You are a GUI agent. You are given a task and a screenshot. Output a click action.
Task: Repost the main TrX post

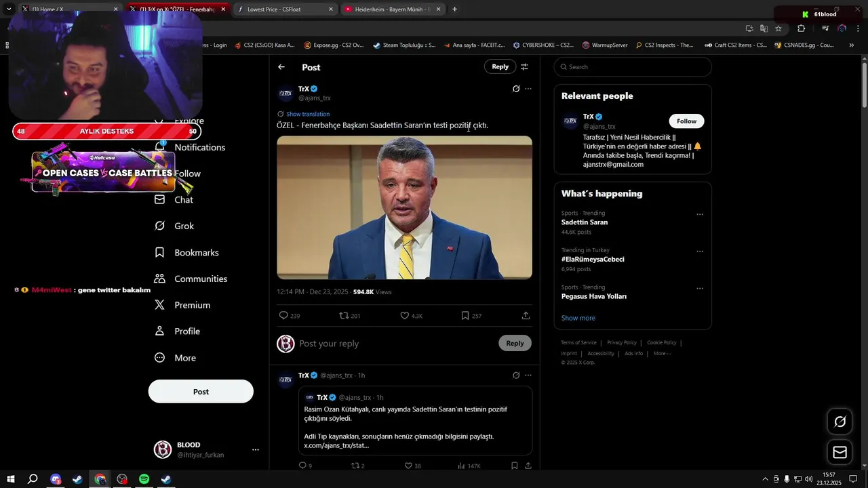pos(344,316)
